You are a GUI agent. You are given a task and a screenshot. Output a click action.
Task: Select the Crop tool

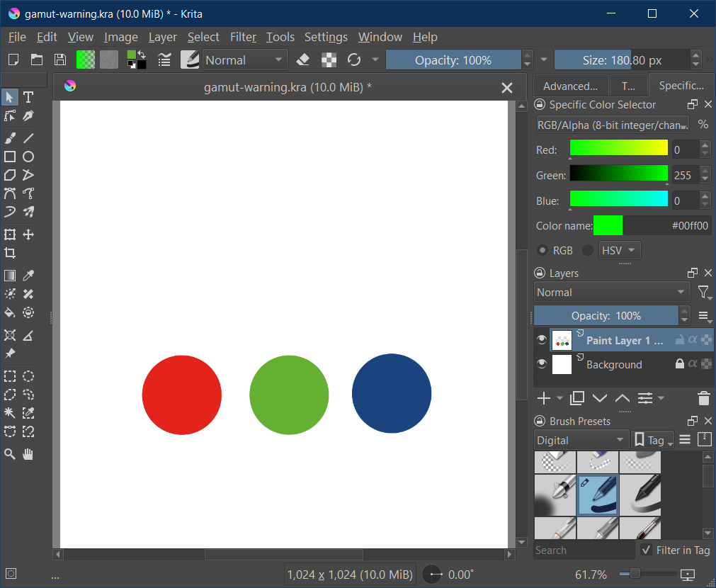pyautogui.click(x=10, y=253)
